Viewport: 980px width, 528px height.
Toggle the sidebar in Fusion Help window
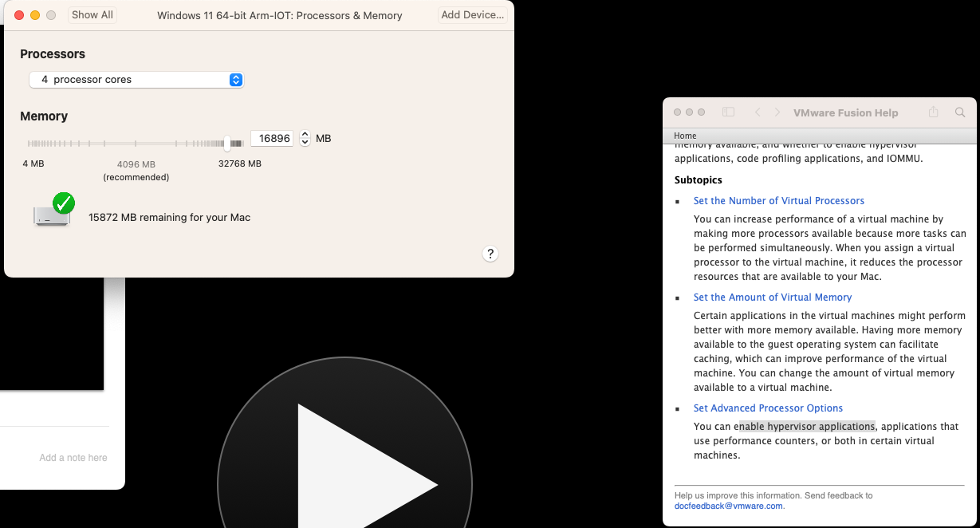[728, 113]
